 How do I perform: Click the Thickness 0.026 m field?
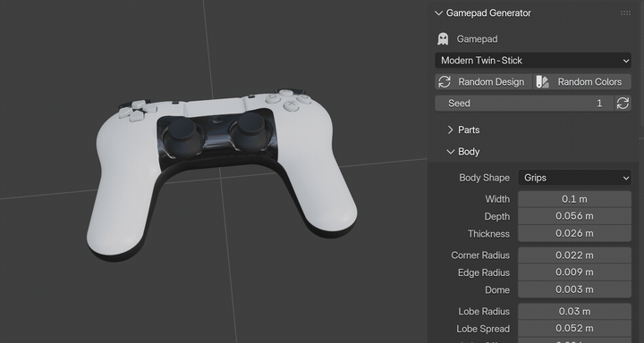[574, 233]
